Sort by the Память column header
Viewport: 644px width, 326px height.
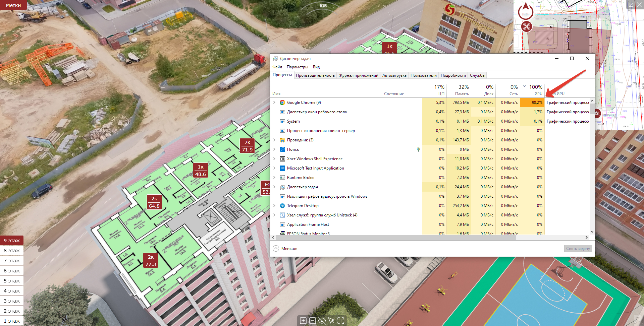pyautogui.click(x=459, y=90)
